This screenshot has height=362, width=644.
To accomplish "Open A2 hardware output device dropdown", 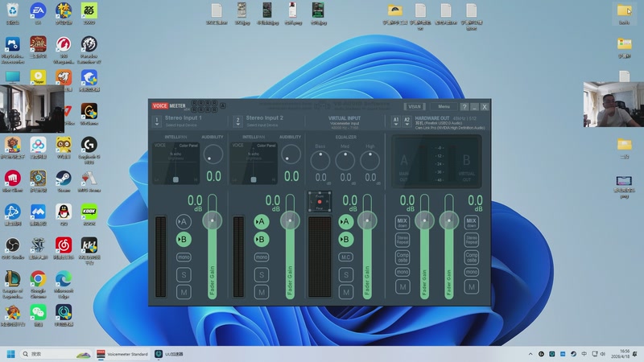I will point(407,121).
